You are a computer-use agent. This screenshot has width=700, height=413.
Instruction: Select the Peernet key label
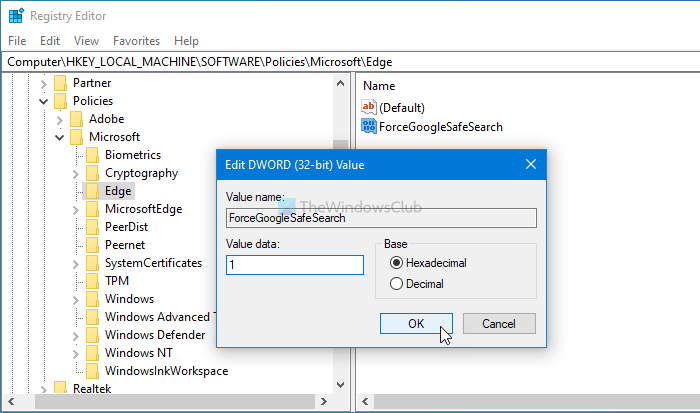tap(125, 245)
